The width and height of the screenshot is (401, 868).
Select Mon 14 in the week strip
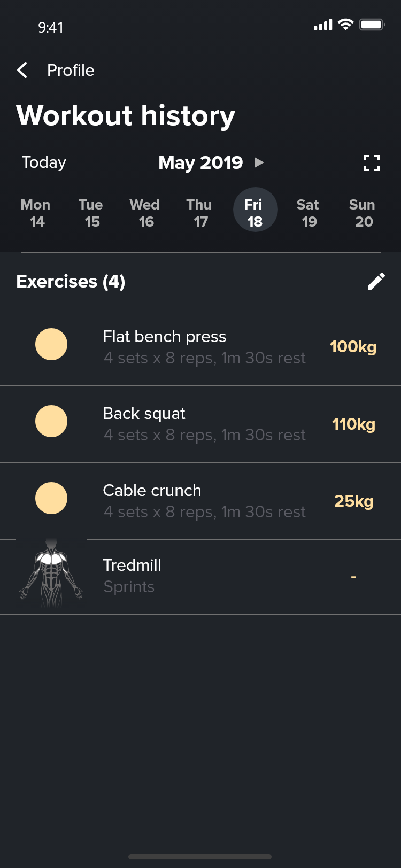[36, 213]
